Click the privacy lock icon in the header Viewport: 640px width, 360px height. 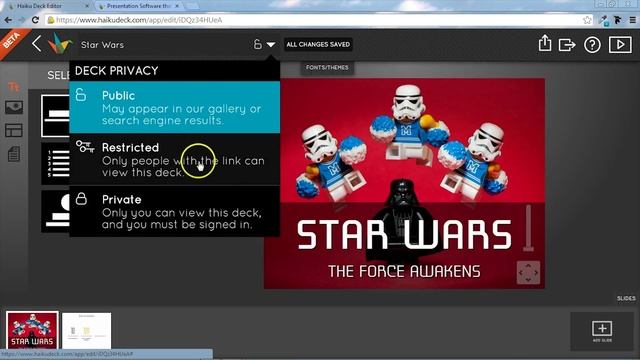pyautogui.click(x=257, y=44)
